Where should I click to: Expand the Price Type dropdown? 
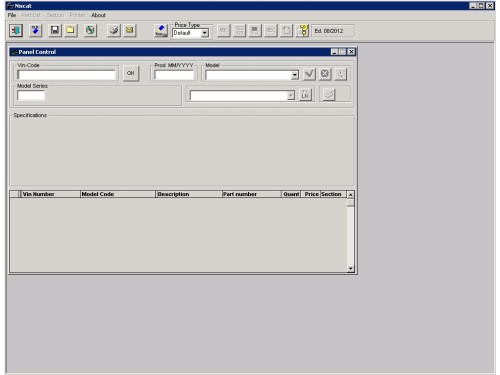click(205, 33)
